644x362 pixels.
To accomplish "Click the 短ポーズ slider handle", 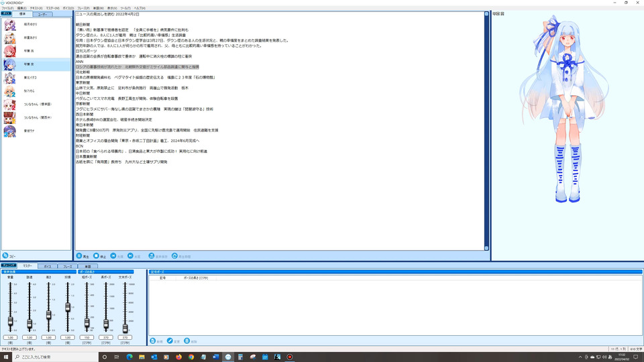I will (87, 323).
